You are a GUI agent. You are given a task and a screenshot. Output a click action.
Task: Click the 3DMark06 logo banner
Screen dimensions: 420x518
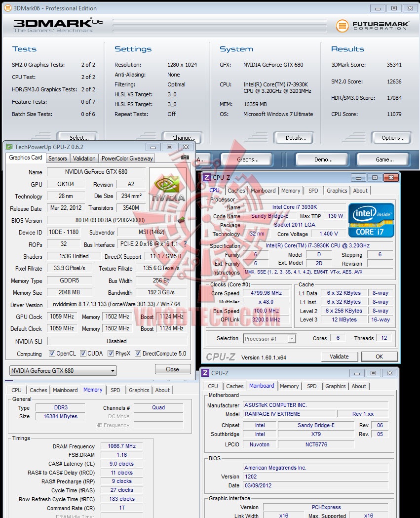pos(58,26)
